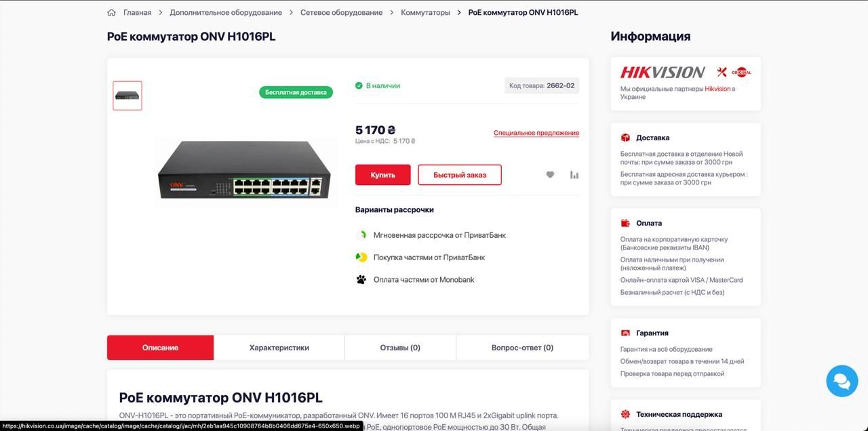The height and width of the screenshot is (431, 868).
Task: Click the Информация sidebar heading
Action: click(650, 36)
